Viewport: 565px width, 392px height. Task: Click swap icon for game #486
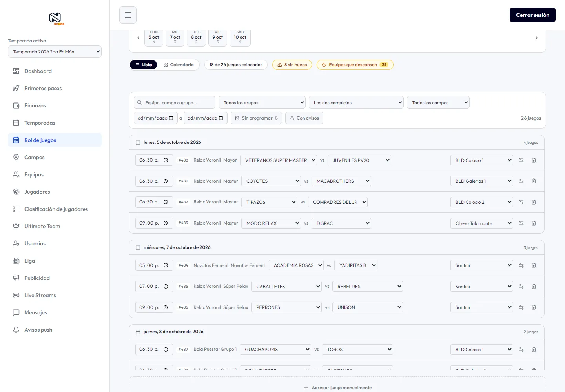521,307
